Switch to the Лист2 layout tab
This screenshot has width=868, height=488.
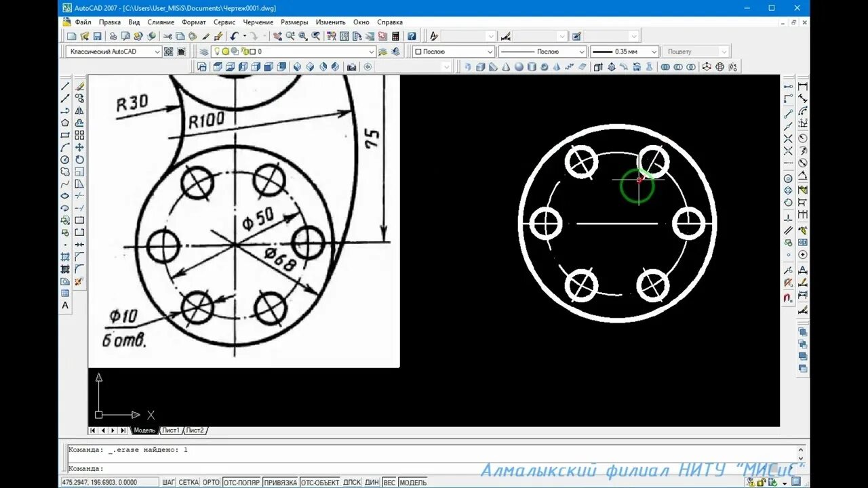click(x=195, y=430)
